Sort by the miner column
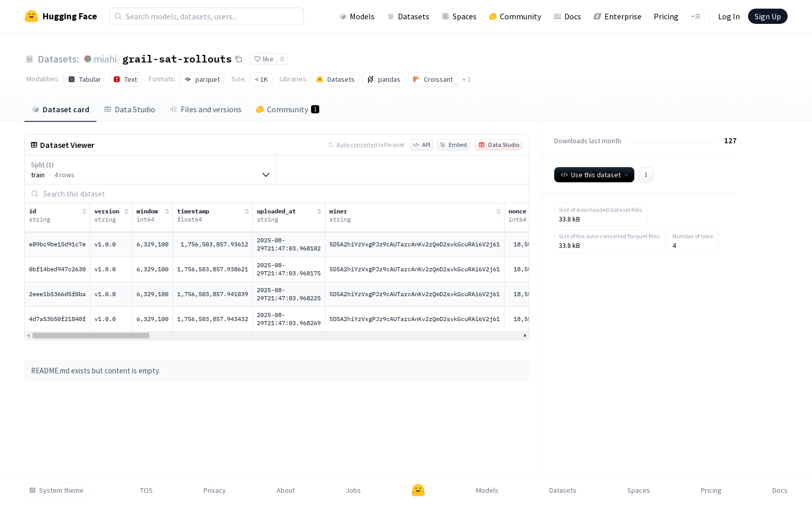Viewport: 812px width, 508px height. coord(498,211)
